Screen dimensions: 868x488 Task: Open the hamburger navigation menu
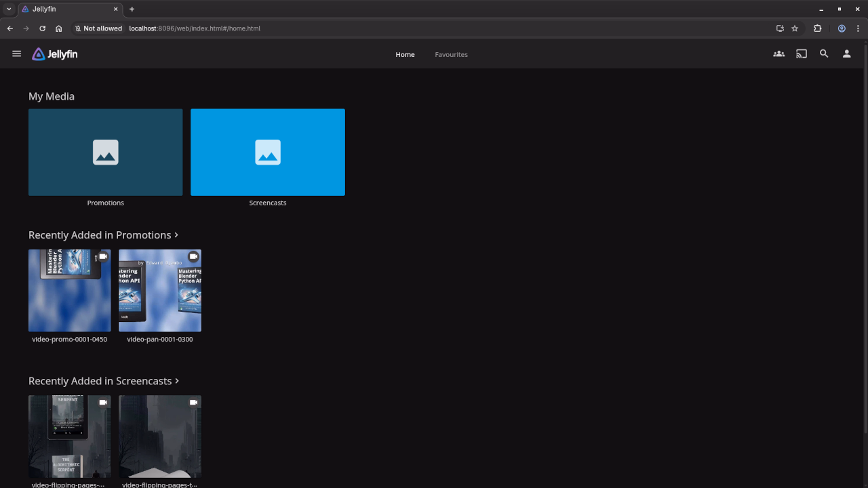[17, 54]
